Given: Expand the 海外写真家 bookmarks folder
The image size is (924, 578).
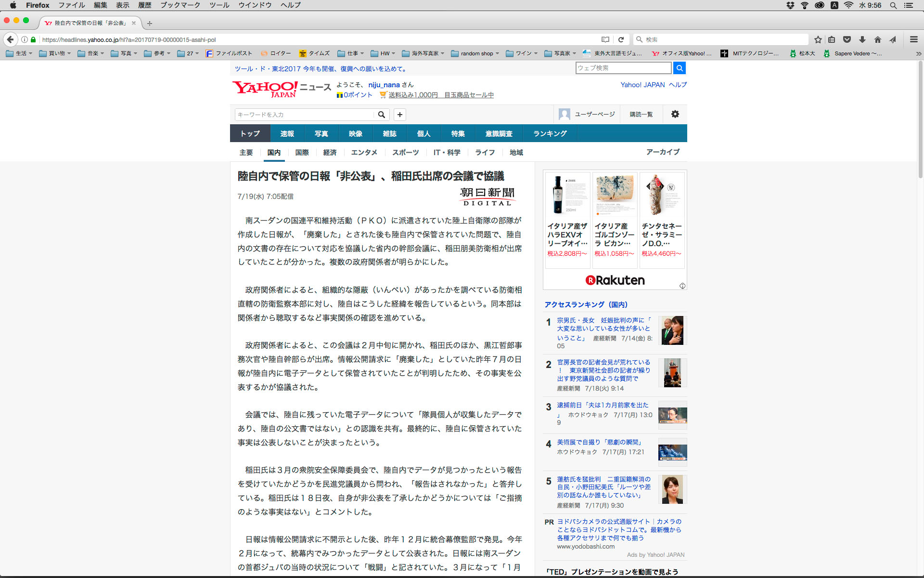Looking at the screenshot, I should (x=423, y=53).
